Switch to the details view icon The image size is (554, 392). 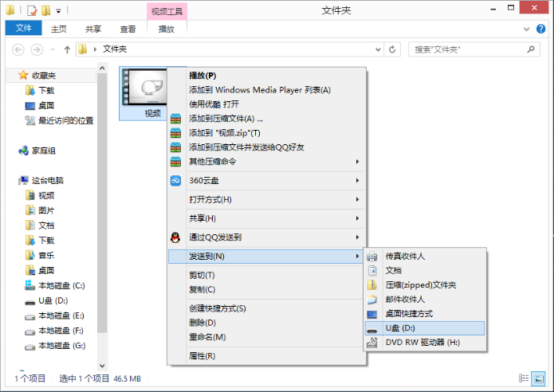tap(524, 378)
